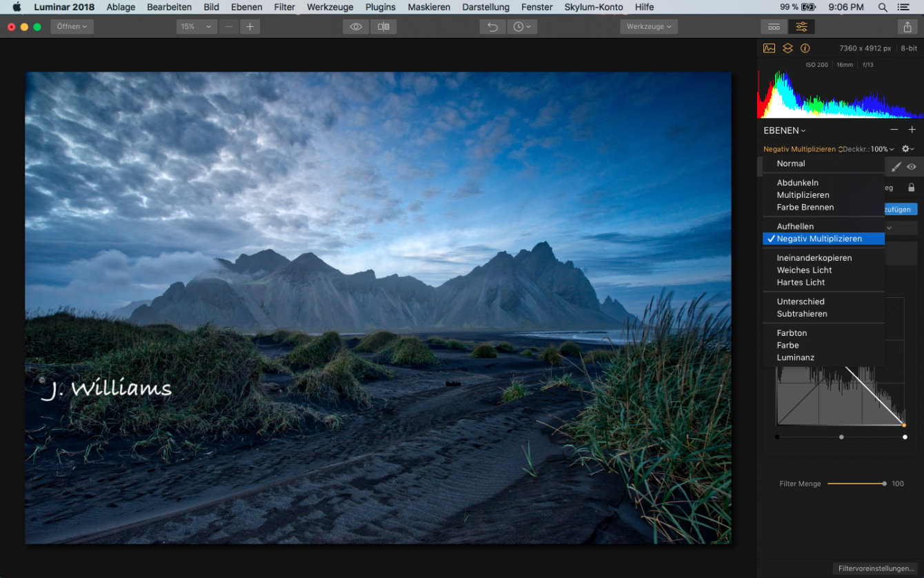Add a new layer with plus icon
924x578 pixels.
pyautogui.click(x=912, y=130)
